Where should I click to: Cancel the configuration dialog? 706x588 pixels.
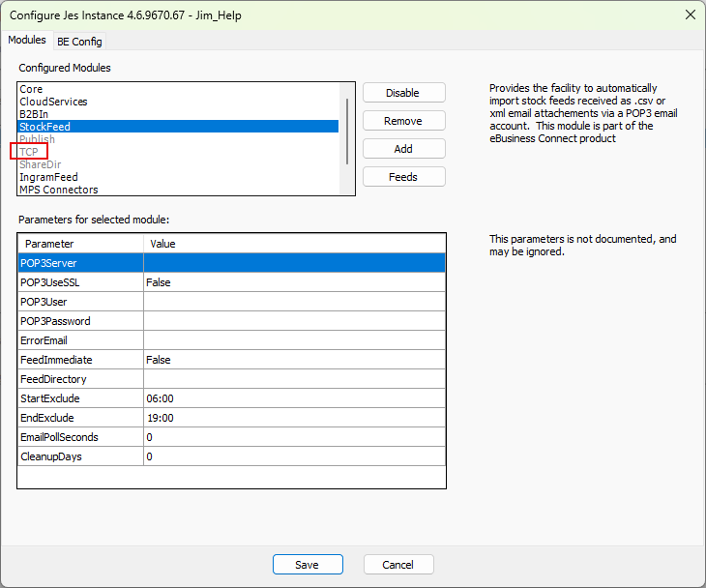[x=398, y=565]
